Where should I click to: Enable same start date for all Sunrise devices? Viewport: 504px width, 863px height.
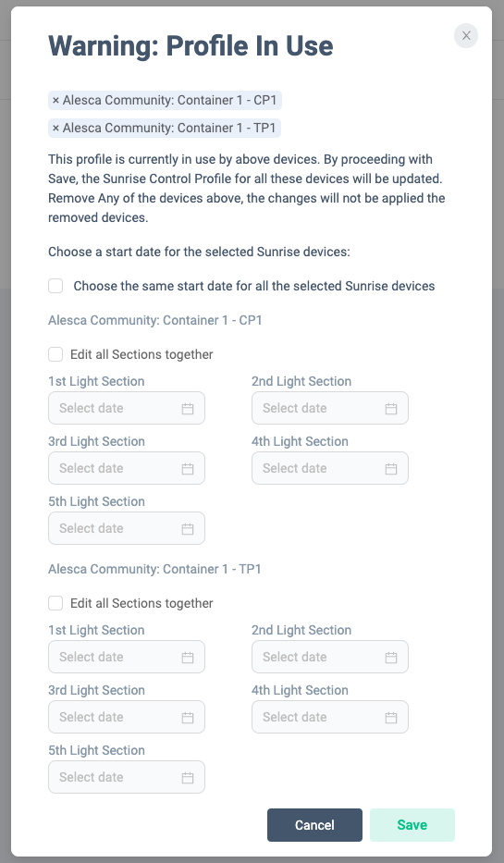click(55, 286)
